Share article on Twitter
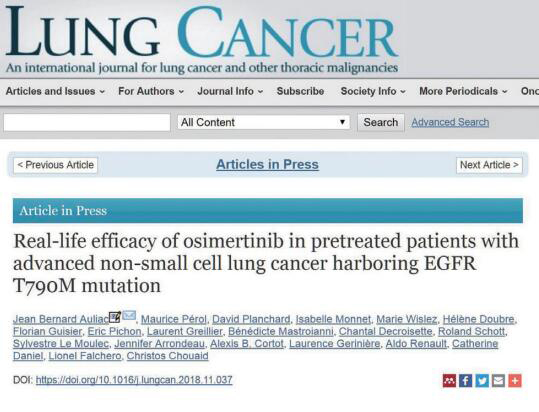This screenshot has width=539, height=412. [482, 380]
